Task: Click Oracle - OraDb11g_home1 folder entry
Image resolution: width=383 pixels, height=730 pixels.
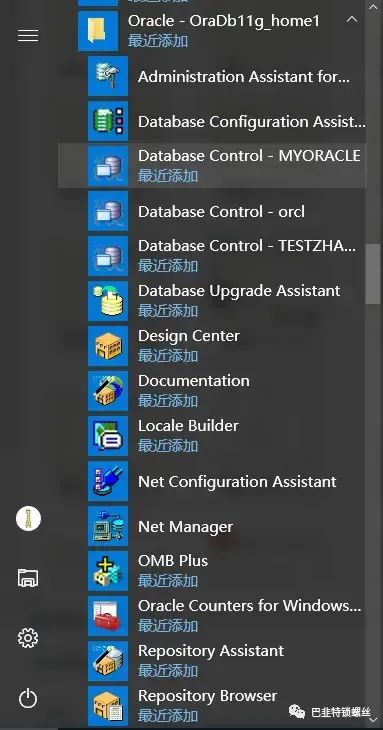Action: (222, 31)
